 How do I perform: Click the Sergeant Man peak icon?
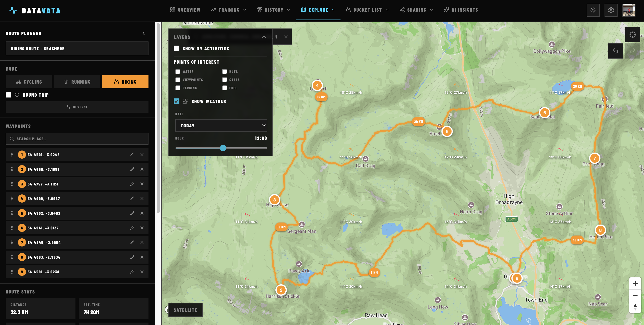click(302, 224)
